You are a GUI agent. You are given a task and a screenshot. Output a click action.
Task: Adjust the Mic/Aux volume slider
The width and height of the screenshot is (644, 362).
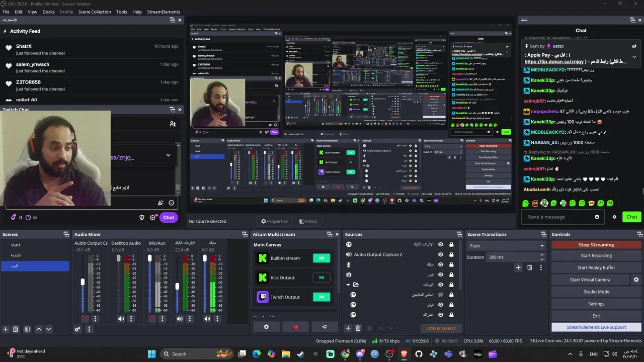point(149,258)
